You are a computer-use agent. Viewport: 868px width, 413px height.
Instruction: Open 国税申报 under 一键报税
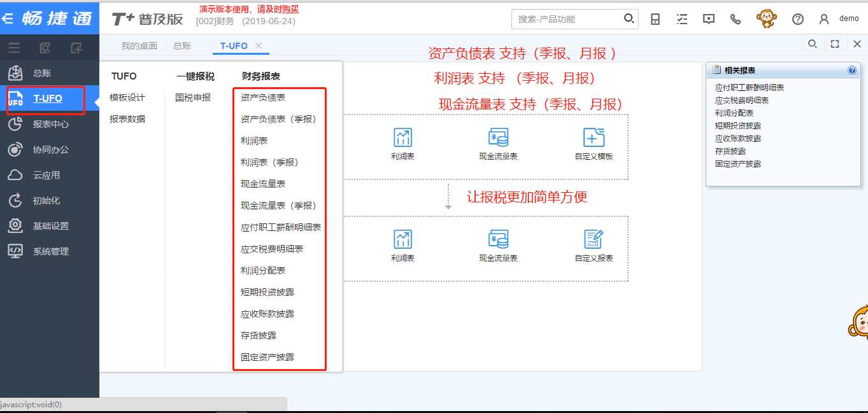pyautogui.click(x=193, y=97)
